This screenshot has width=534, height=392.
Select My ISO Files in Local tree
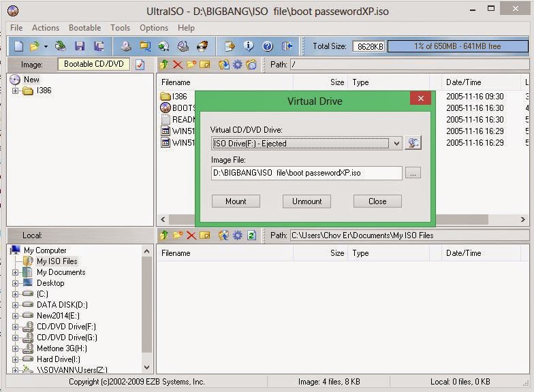pyautogui.click(x=57, y=261)
